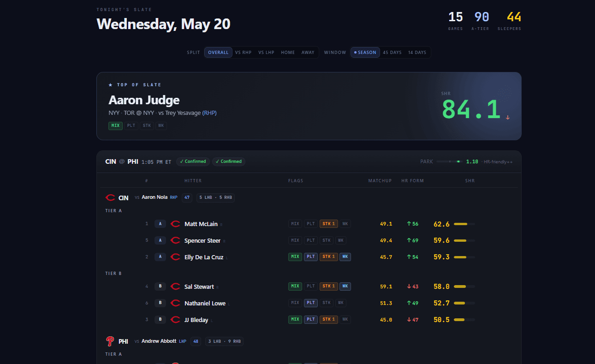The width and height of the screenshot is (595, 364).
Task: Open Sal Stewart's player row
Action: [309, 286]
